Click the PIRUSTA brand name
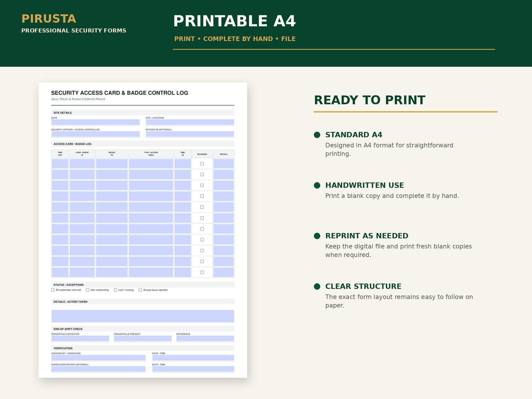 click(x=49, y=19)
